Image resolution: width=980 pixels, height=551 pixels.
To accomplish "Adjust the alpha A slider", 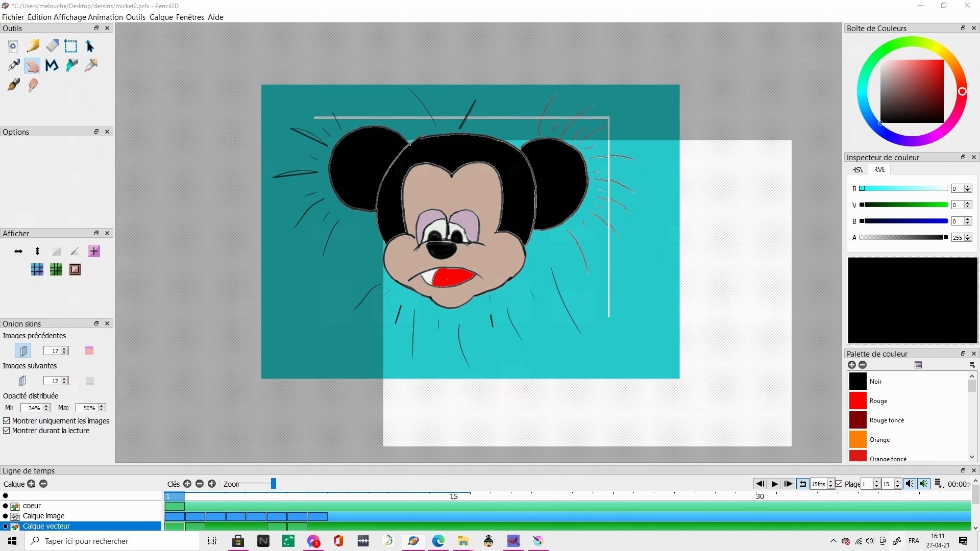I will click(x=903, y=237).
